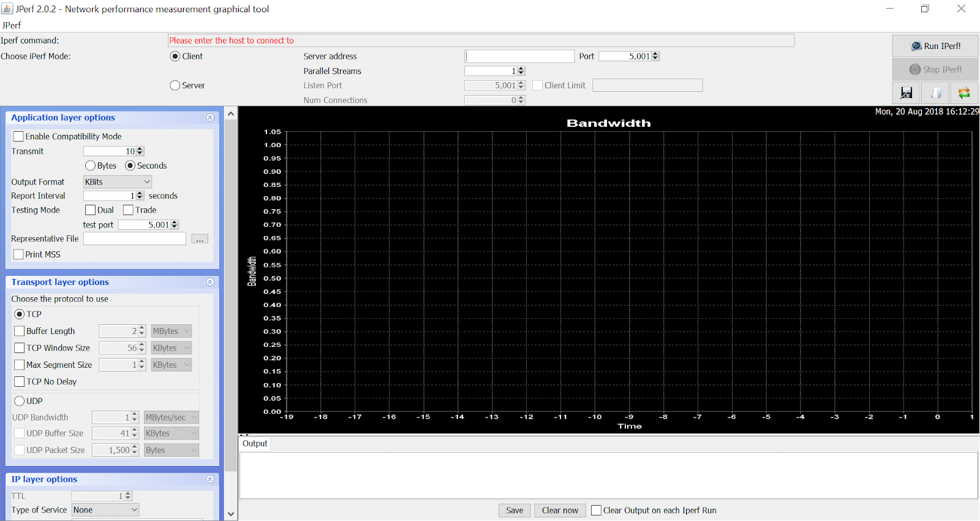
Task: Collapse the Transport layer options panel
Action: 210,282
